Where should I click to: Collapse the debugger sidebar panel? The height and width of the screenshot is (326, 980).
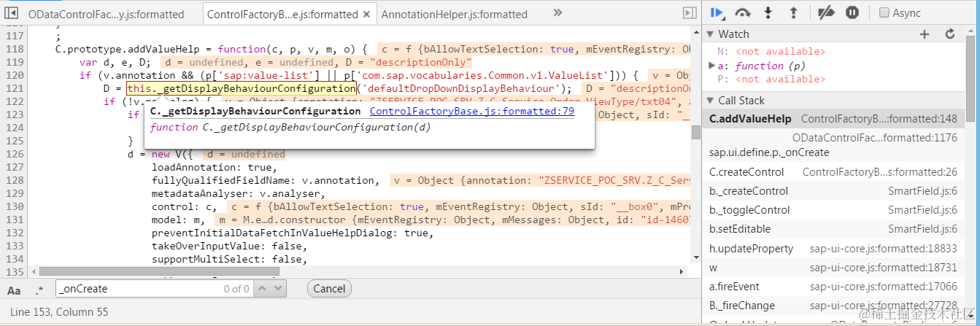689,13
